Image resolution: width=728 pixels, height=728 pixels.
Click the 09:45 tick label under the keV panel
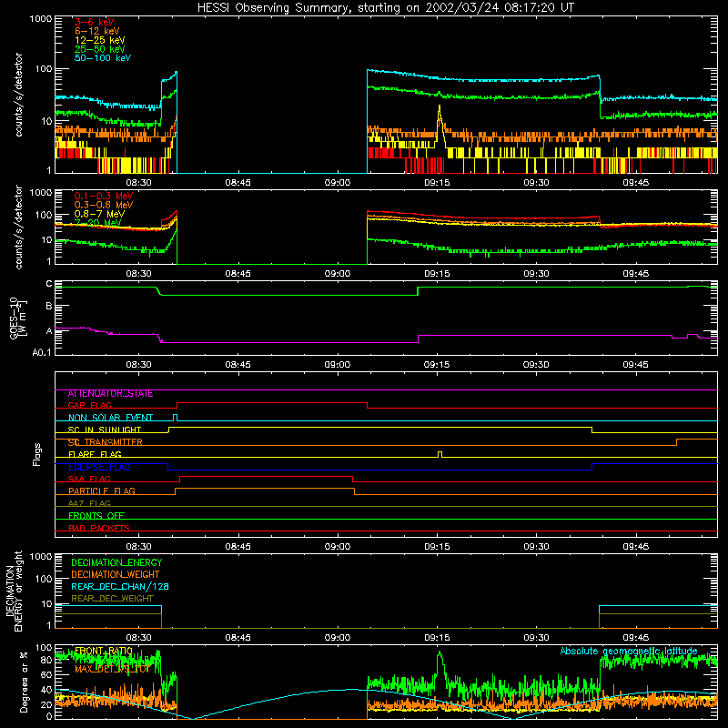(x=635, y=183)
